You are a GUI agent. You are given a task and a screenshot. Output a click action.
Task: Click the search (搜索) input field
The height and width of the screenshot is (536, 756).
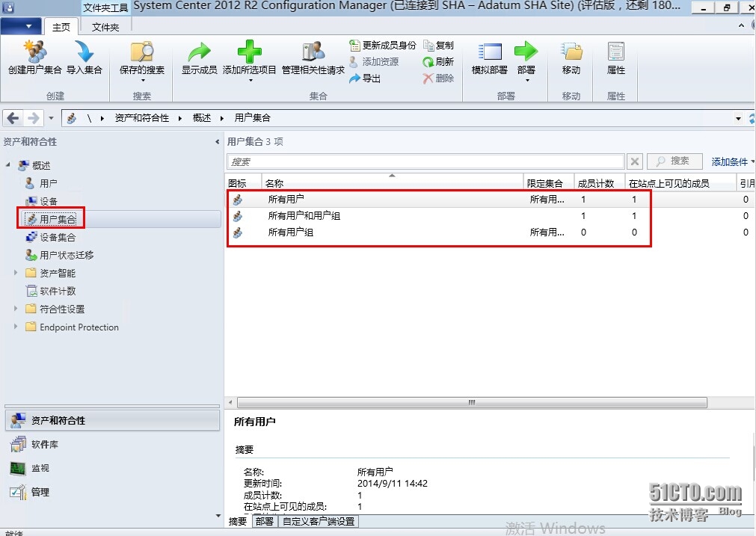click(x=425, y=161)
